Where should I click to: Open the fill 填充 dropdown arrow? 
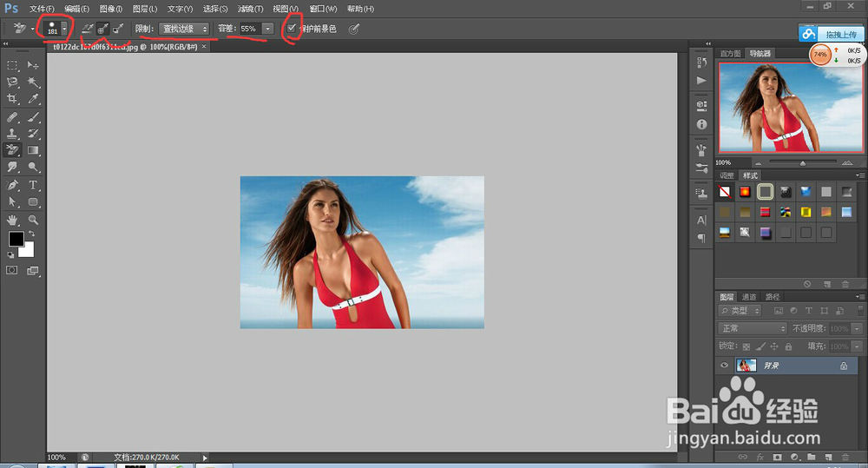(x=857, y=346)
